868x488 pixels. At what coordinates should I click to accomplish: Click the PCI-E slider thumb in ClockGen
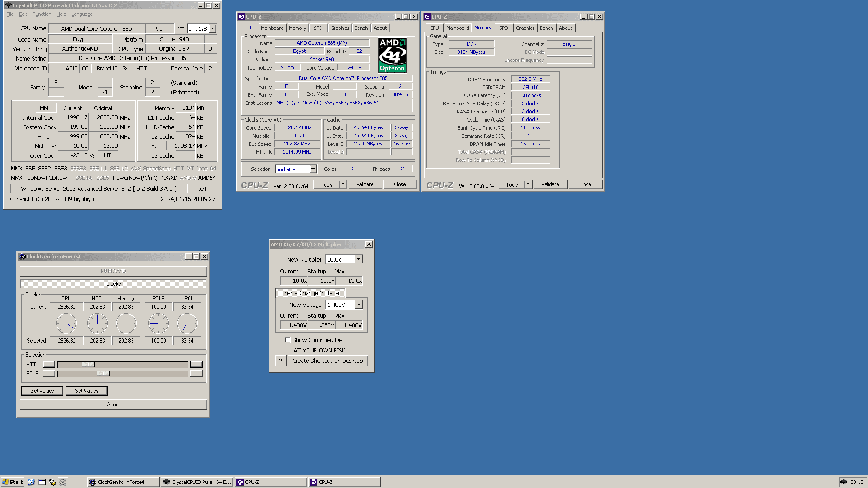point(103,374)
